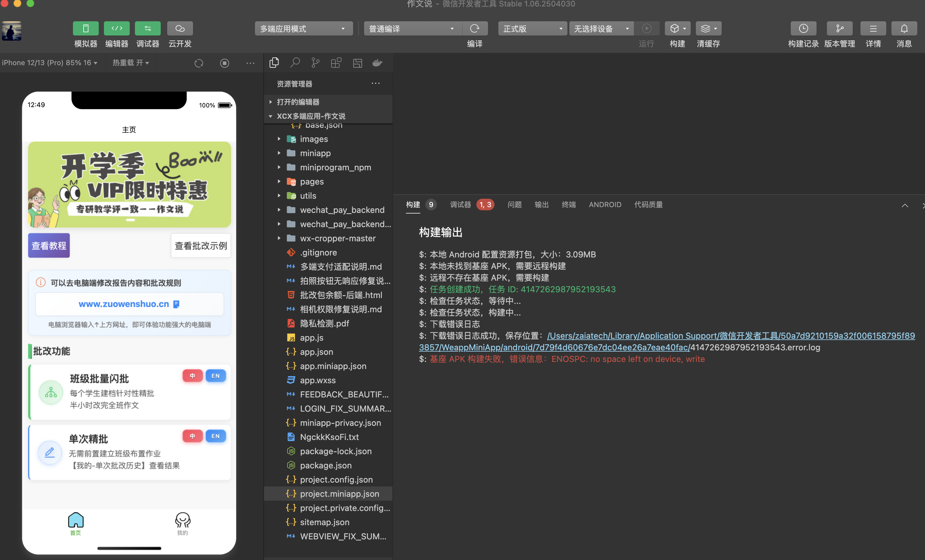This screenshot has width=925, height=560.
Task: Open the notifications bell icon
Action: [904, 28]
